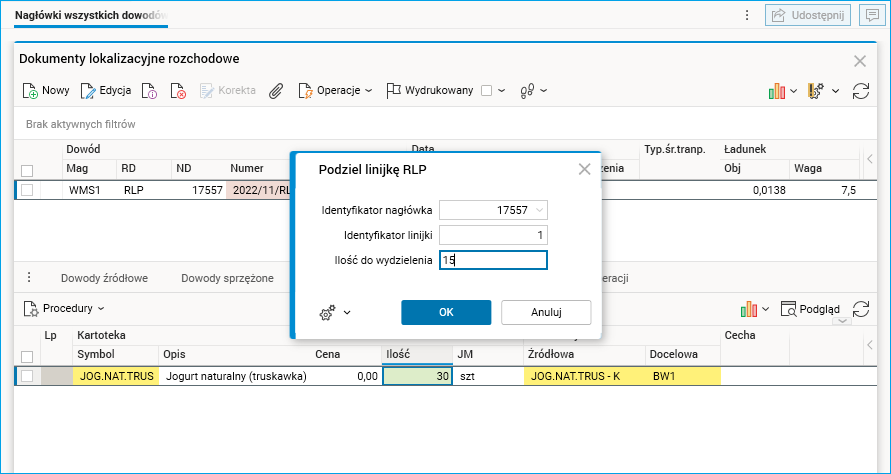The height and width of the screenshot is (474, 891).
Task: Collapse upper table side panel arrow
Action: (869, 160)
